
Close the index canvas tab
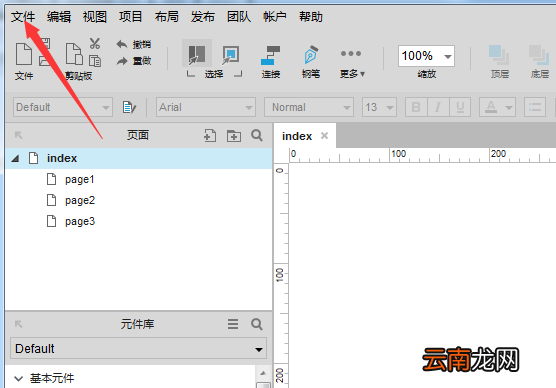[324, 135]
